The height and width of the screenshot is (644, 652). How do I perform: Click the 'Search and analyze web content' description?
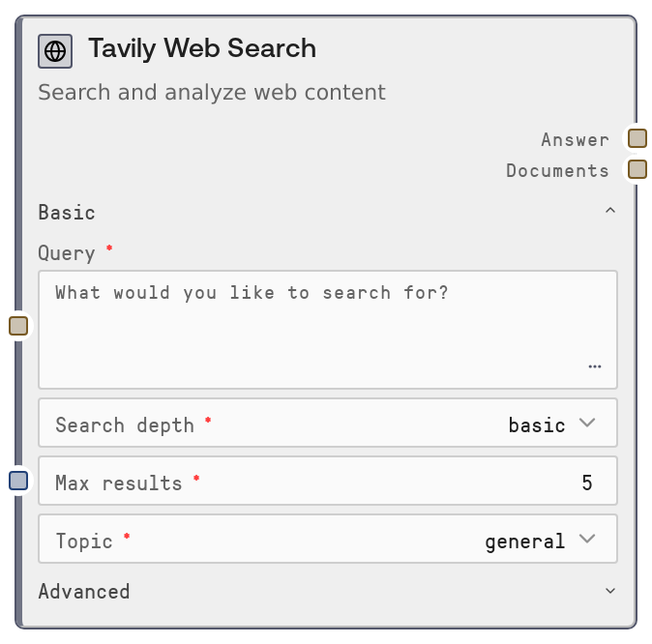212,93
